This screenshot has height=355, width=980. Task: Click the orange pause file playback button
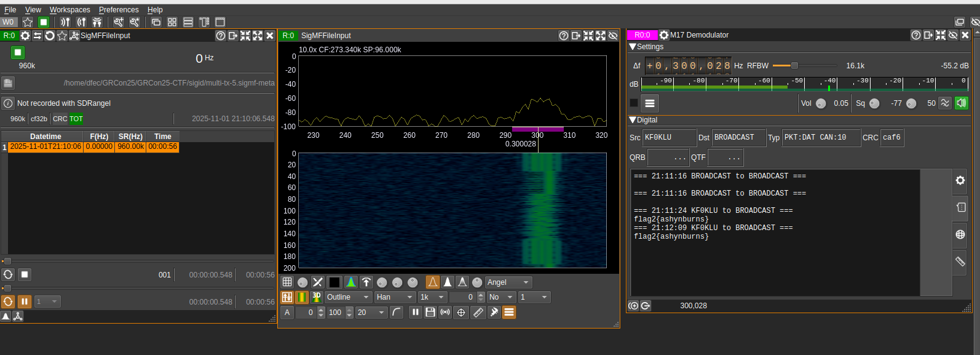tap(25, 301)
